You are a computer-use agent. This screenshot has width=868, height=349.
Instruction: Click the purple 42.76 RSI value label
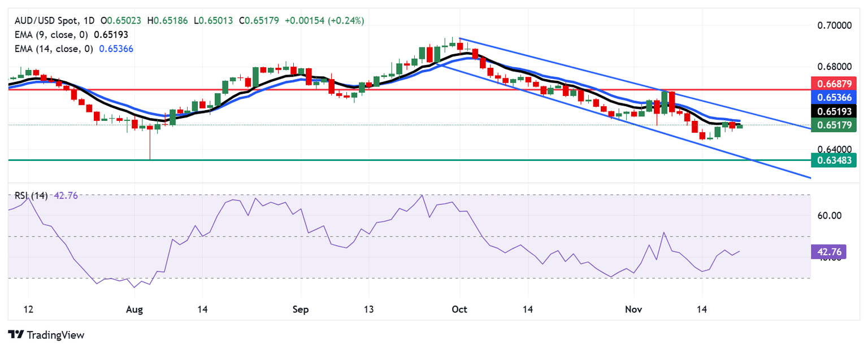point(828,251)
